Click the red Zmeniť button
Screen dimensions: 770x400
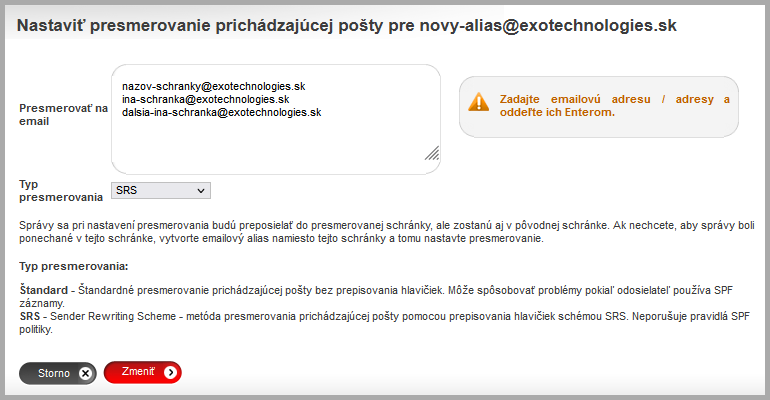coord(143,373)
